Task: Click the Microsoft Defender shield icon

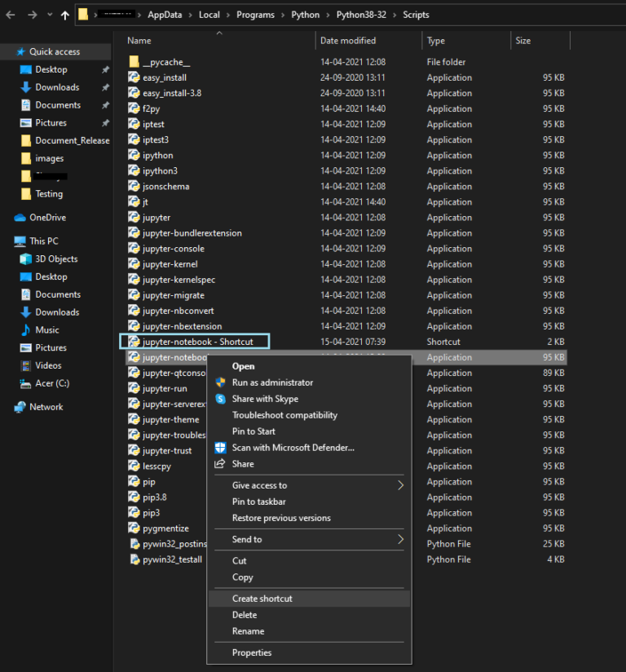Action: (x=220, y=448)
